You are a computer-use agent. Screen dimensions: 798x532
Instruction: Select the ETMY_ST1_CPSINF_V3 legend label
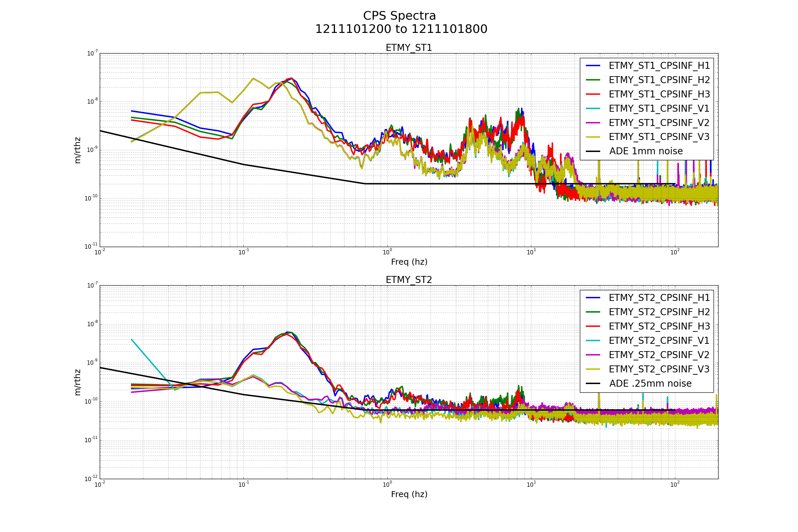659,137
